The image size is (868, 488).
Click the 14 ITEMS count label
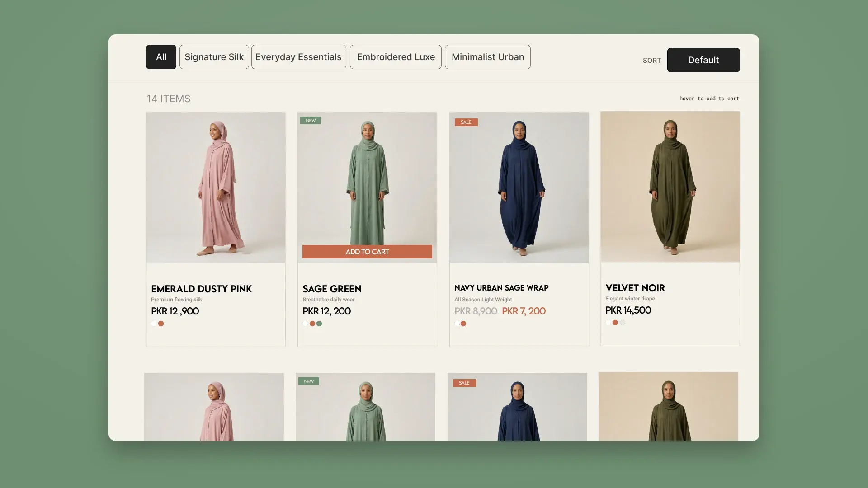click(169, 99)
